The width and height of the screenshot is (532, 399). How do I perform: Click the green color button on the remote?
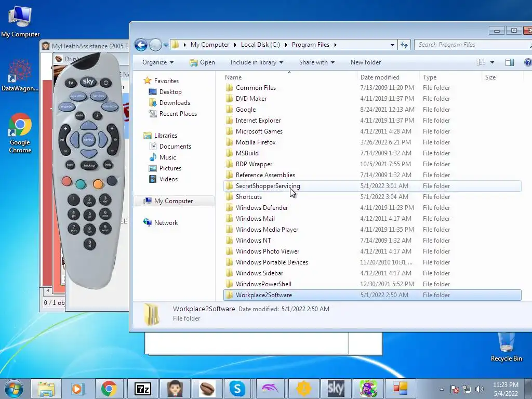tap(81, 184)
